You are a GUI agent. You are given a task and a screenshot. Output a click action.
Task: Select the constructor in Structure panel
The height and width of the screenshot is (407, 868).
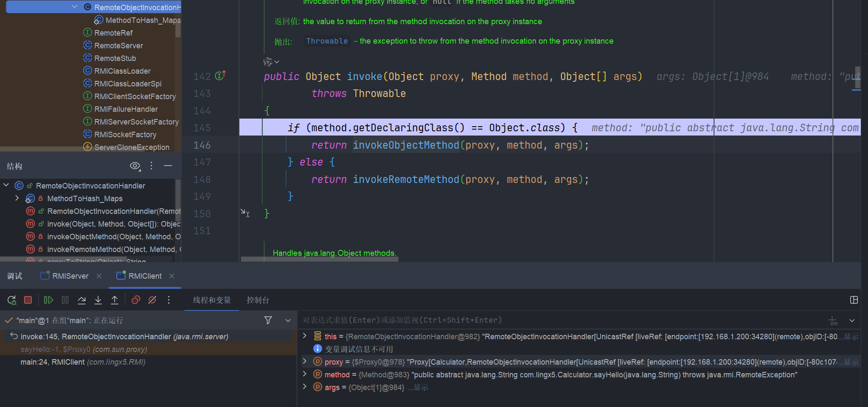coord(103,211)
